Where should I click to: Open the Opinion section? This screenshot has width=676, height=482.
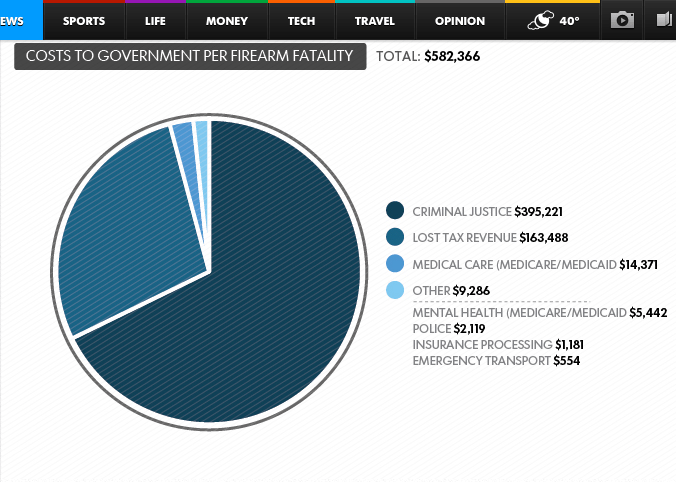click(x=460, y=21)
